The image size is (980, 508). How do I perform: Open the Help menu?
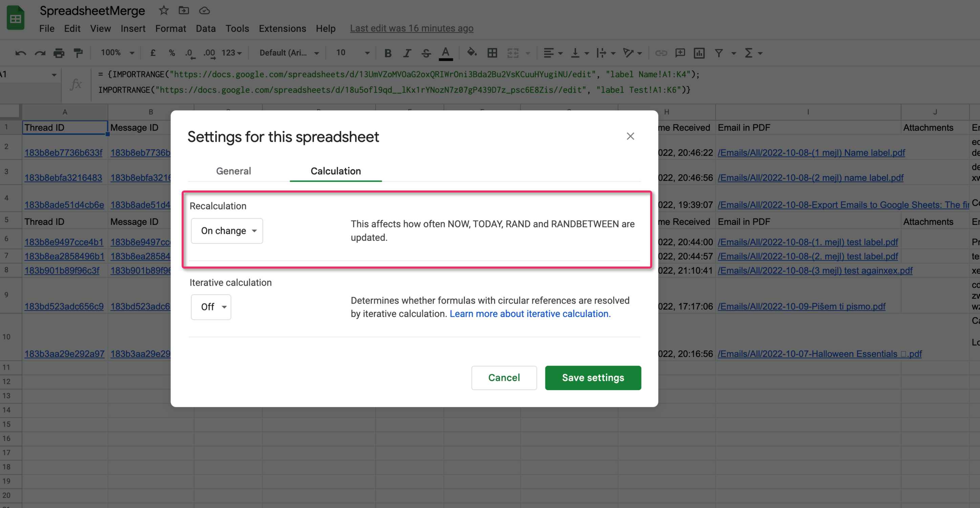tap(326, 28)
